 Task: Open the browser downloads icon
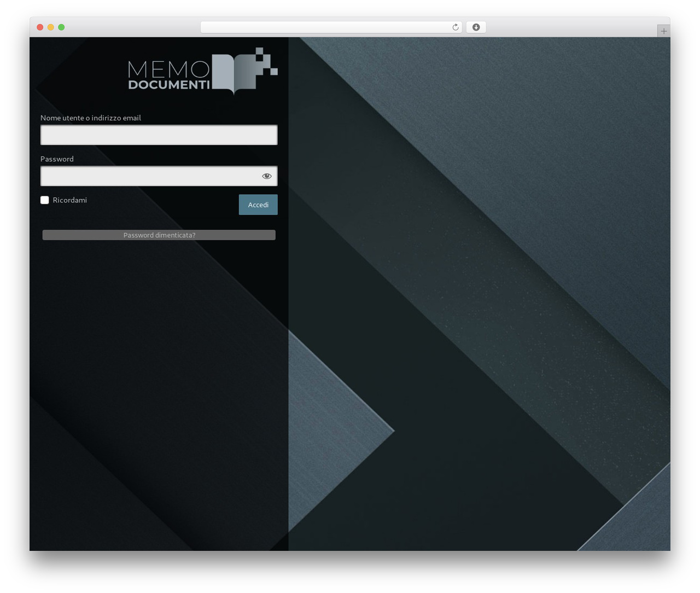tap(476, 27)
